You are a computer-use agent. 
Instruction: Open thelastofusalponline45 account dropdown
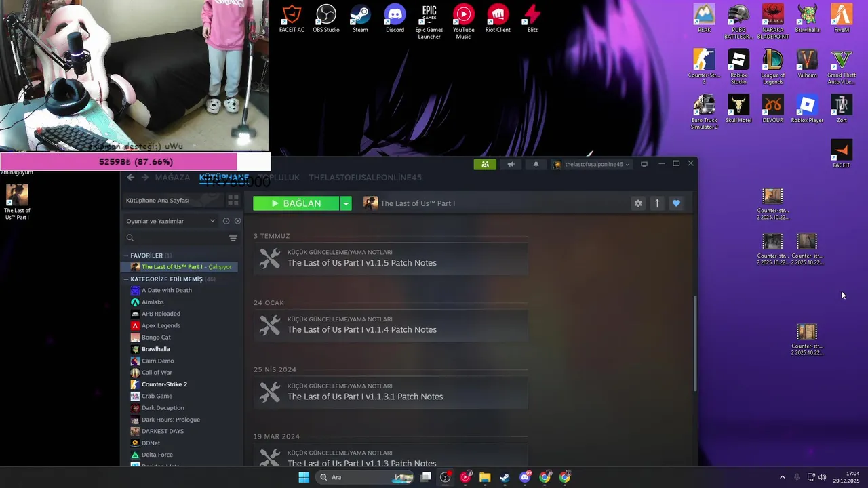click(x=591, y=164)
